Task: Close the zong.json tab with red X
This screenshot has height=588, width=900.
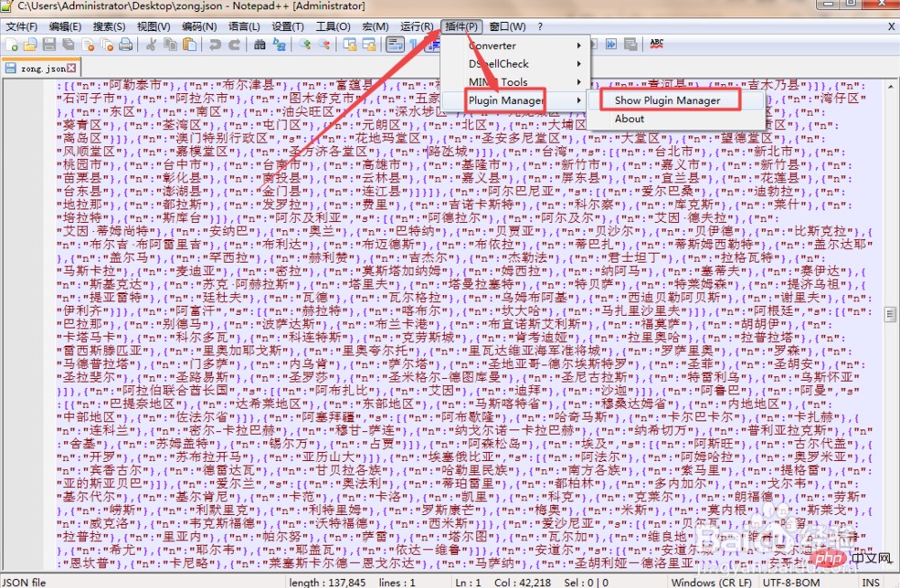Action: point(71,68)
